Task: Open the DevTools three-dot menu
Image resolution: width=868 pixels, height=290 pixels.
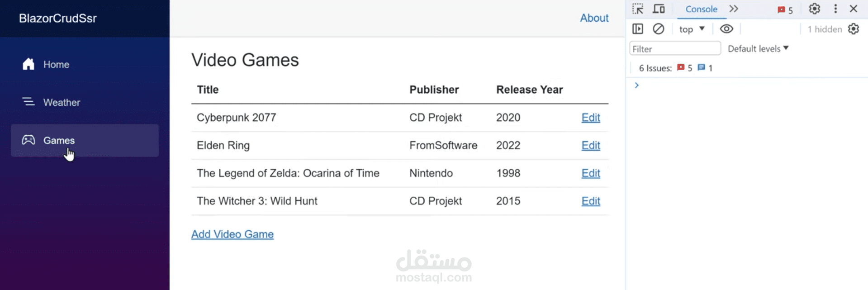Action: pos(835,9)
